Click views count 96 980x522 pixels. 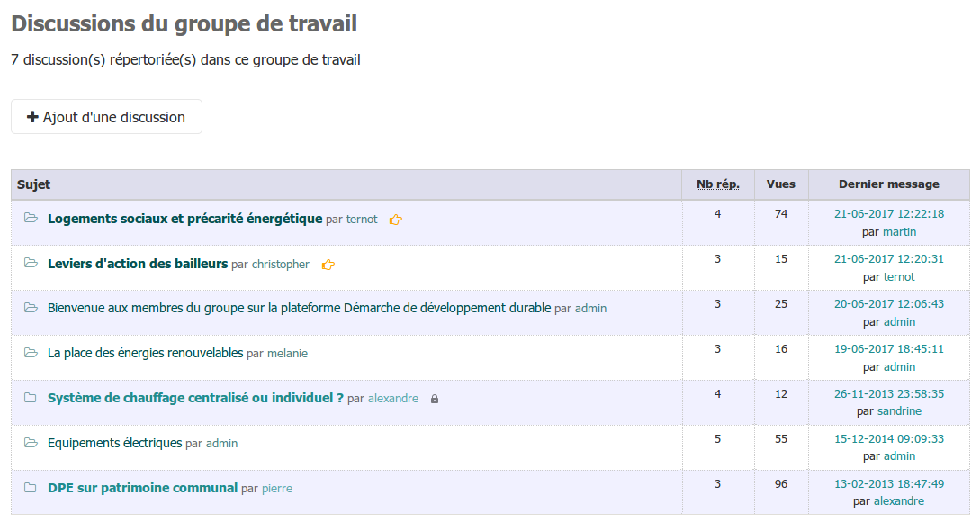[781, 484]
